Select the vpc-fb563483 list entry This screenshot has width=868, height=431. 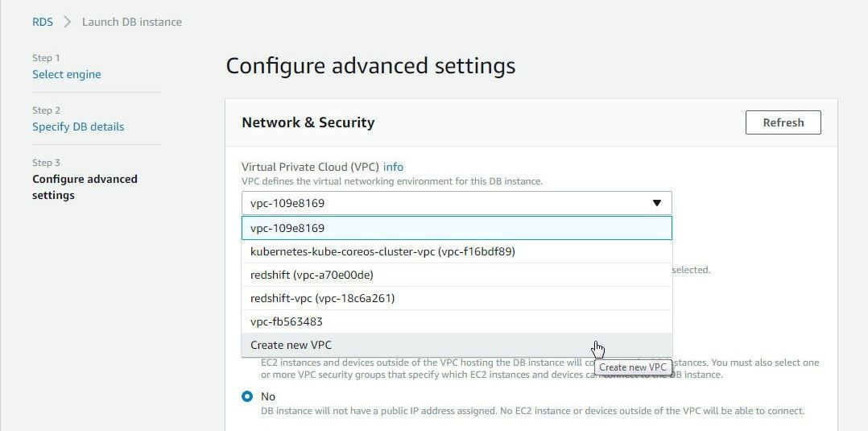click(x=457, y=321)
